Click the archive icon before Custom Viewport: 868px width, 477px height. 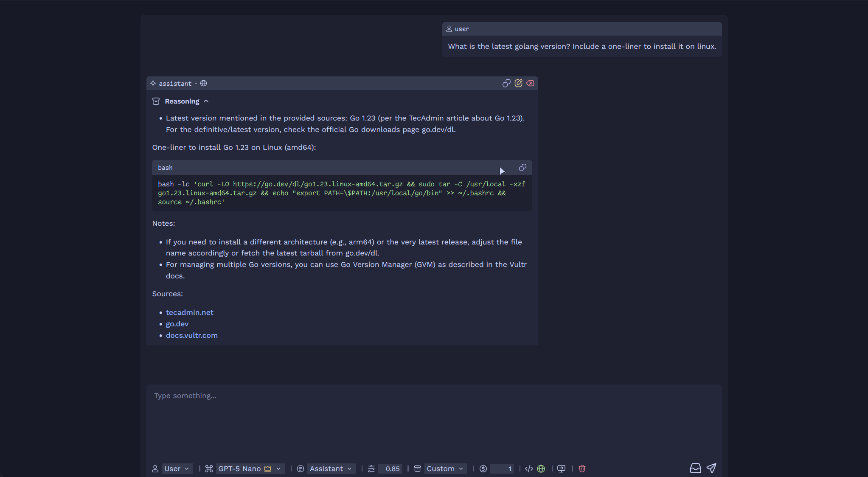pyautogui.click(x=417, y=469)
